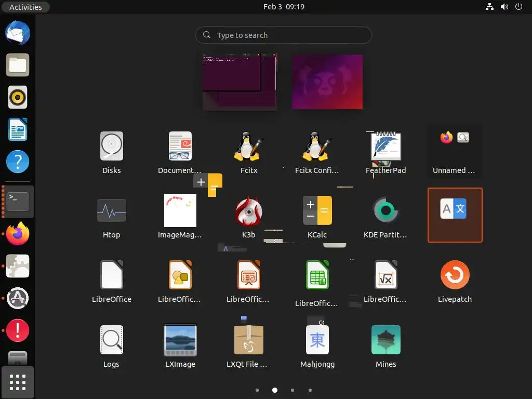The width and height of the screenshot is (532, 399).
Task: Launch LibreOffice Math
Action: click(386, 281)
